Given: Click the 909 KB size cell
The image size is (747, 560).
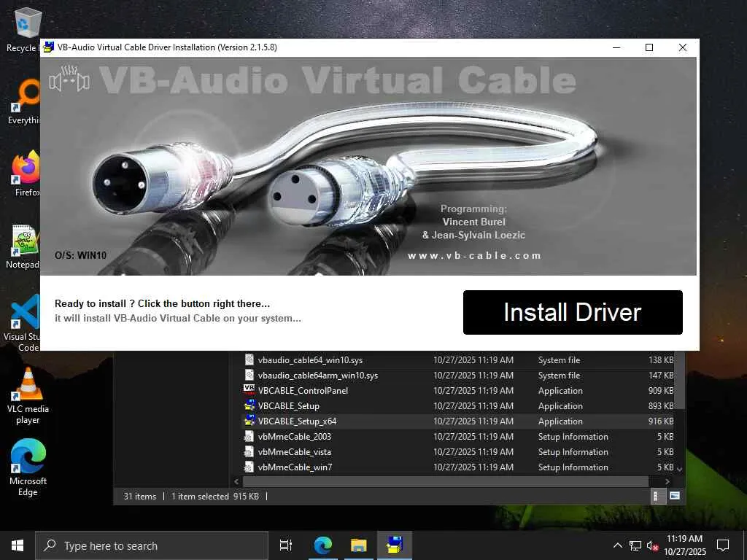Looking at the screenshot, I should coord(661,391).
